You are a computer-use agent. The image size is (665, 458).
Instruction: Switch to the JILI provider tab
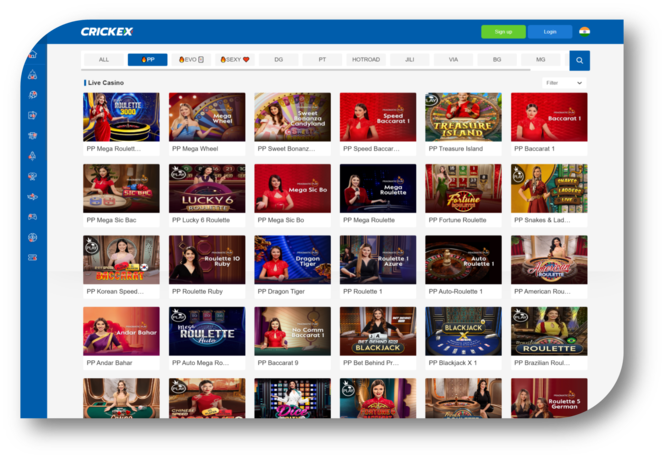coord(409,60)
